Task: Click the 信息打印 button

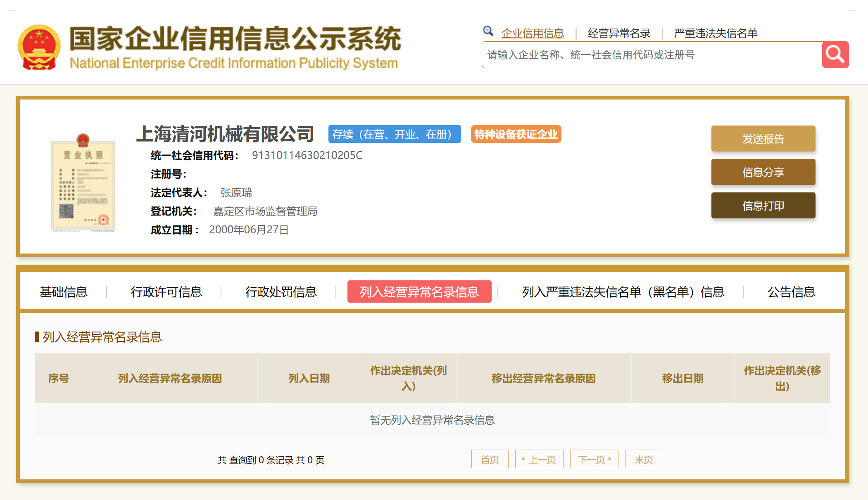Action: [763, 206]
